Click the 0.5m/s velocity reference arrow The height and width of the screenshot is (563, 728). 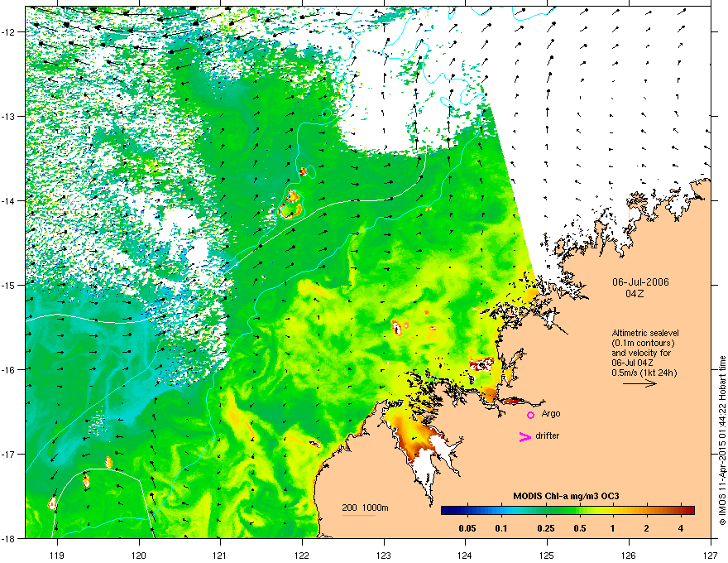[x=639, y=383]
